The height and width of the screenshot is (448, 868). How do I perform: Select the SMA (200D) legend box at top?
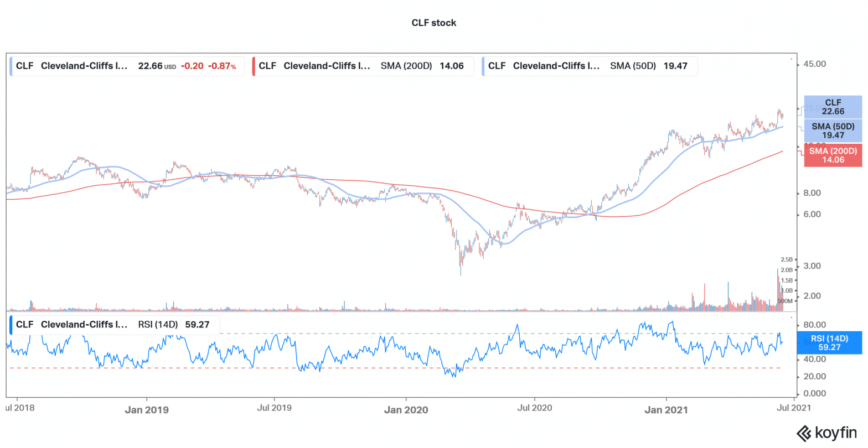363,66
